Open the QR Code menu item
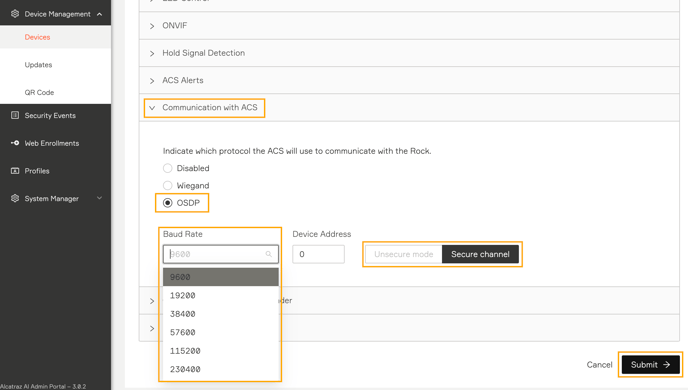Viewport: 688px width, 390px height. (x=39, y=93)
